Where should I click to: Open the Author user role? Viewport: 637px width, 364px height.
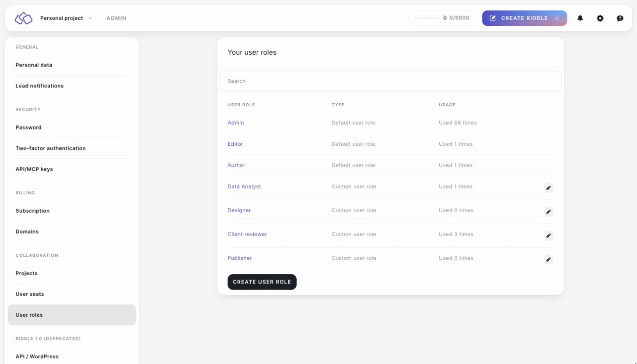[x=236, y=165]
